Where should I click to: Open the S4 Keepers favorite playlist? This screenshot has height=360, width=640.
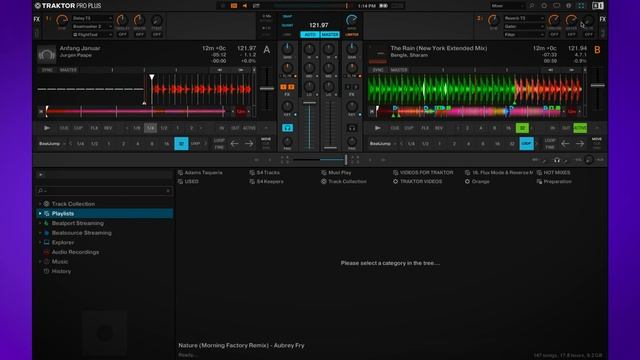coord(267,182)
